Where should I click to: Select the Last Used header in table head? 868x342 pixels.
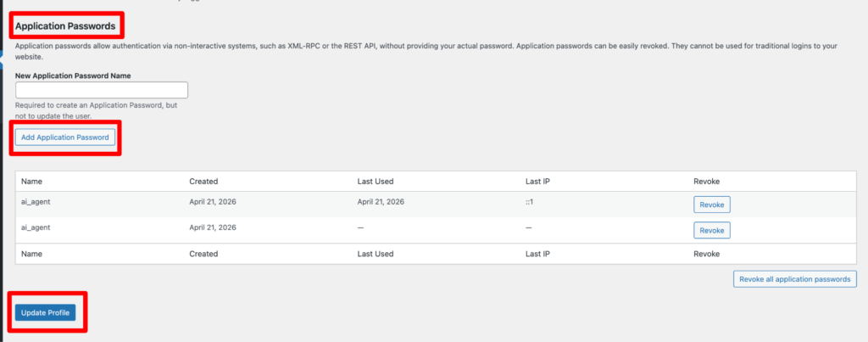tap(376, 182)
